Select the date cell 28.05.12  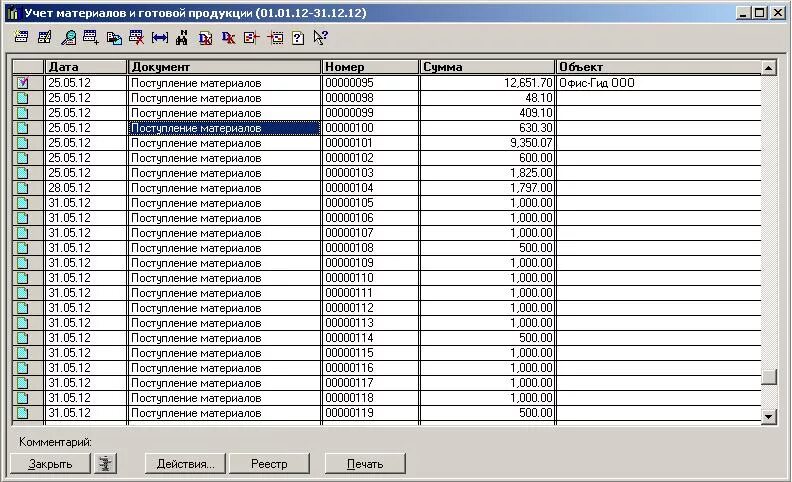click(86, 187)
